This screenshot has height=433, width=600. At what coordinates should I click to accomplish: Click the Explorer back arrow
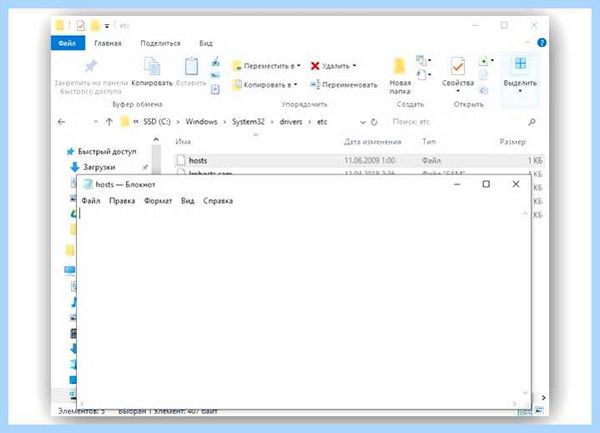[61, 122]
